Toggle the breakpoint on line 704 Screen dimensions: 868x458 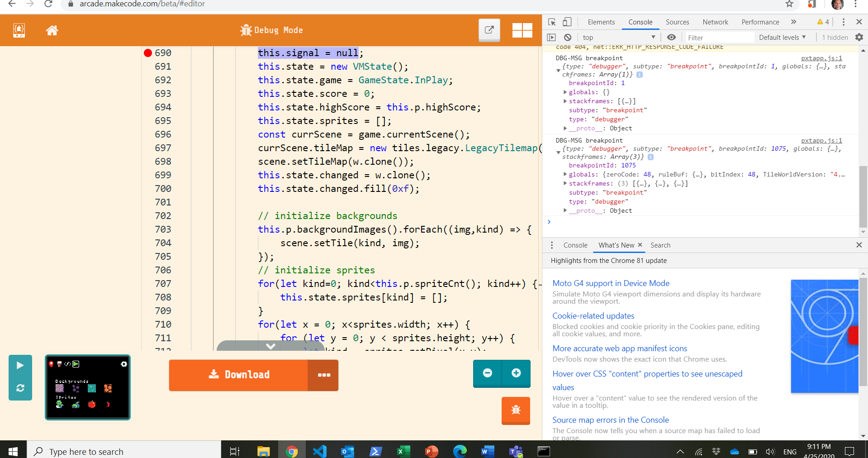pyautogui.click(x=147, y=243)
